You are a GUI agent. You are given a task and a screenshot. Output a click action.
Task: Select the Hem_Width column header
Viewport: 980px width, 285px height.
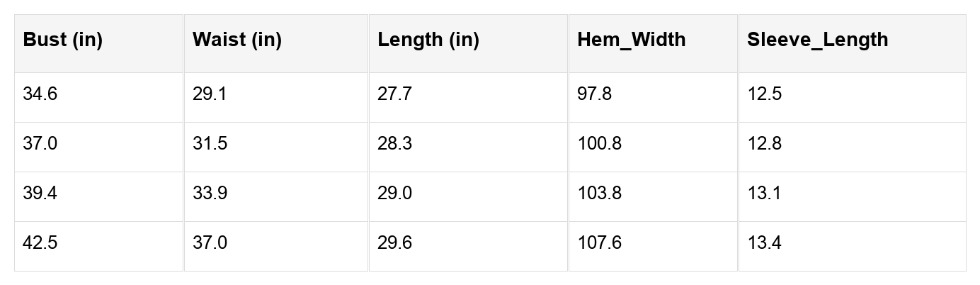coord(631,40)
